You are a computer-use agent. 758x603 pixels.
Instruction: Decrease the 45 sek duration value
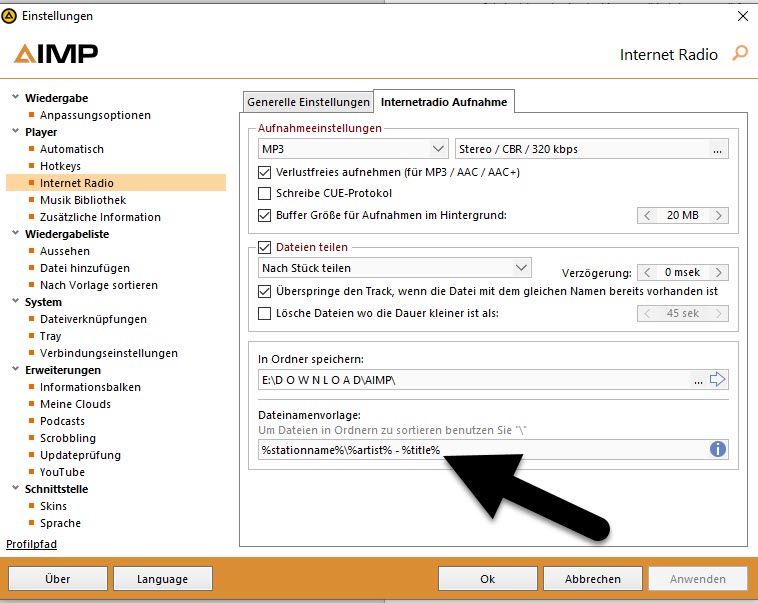pyautogui.click(x=647, y=314)
